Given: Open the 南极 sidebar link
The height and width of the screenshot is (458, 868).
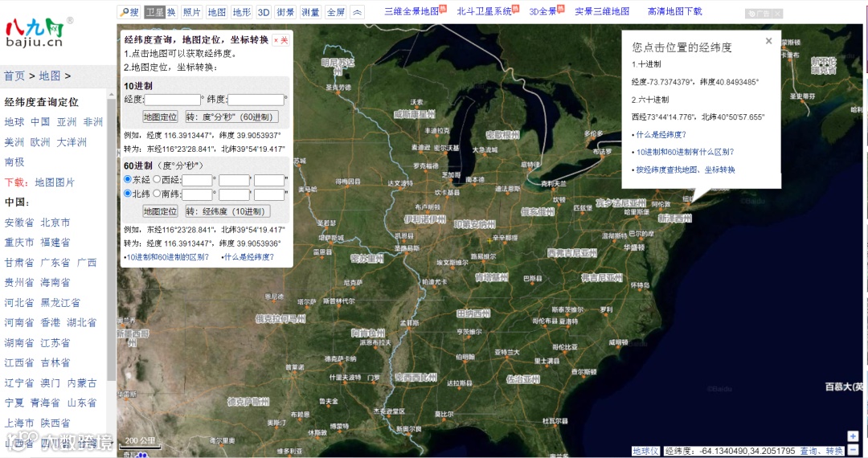Looking at the screenshot, I should click(x=14, y=162).
